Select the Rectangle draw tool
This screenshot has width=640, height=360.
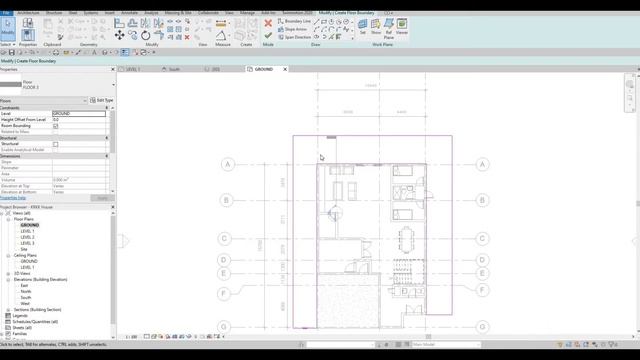324,22
